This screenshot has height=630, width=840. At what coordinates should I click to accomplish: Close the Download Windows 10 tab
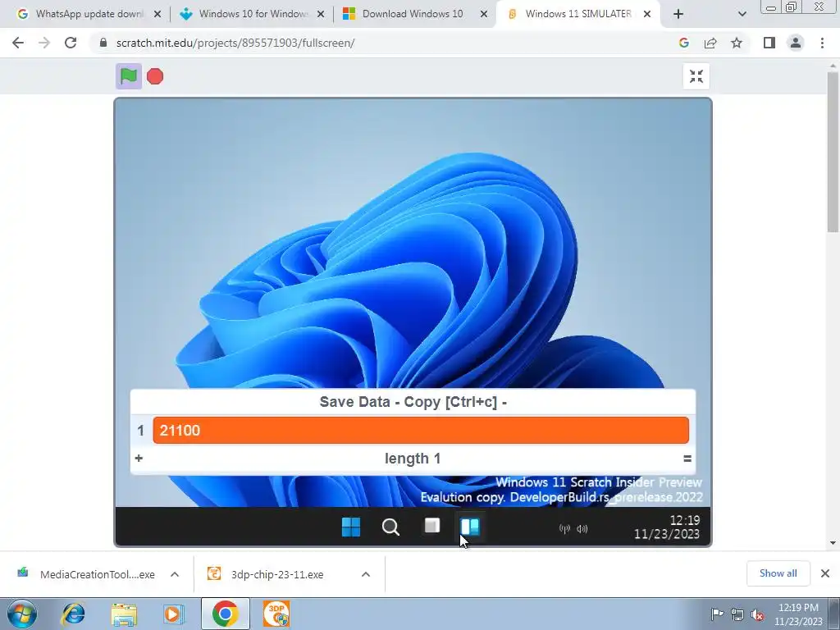click(484, 15)
